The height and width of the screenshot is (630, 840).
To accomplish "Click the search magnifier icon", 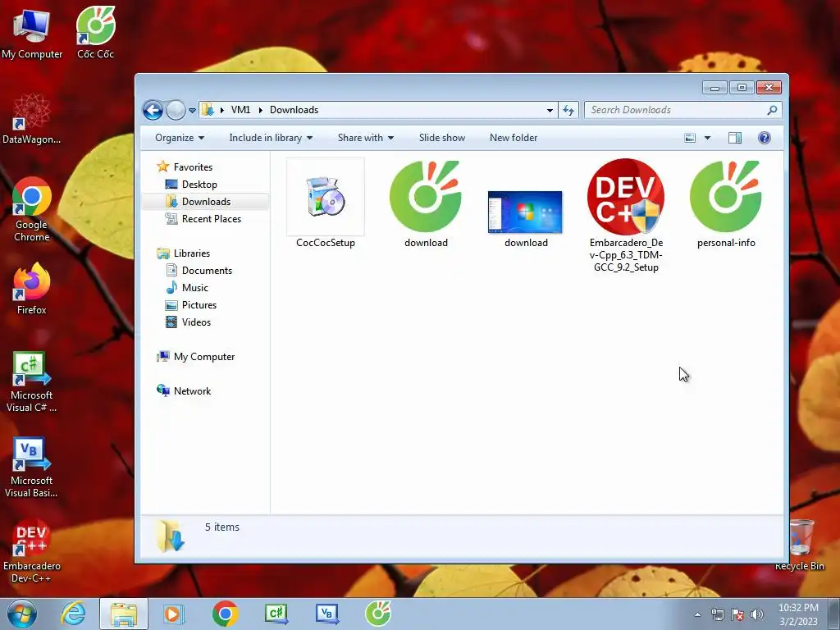I will pos(772,110).
